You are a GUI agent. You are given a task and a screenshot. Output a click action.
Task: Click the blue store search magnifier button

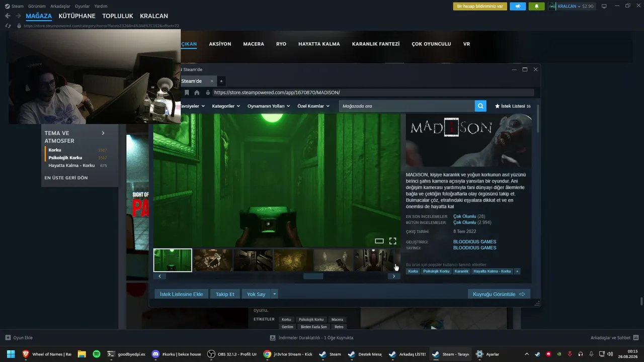(x=481, y=106)
